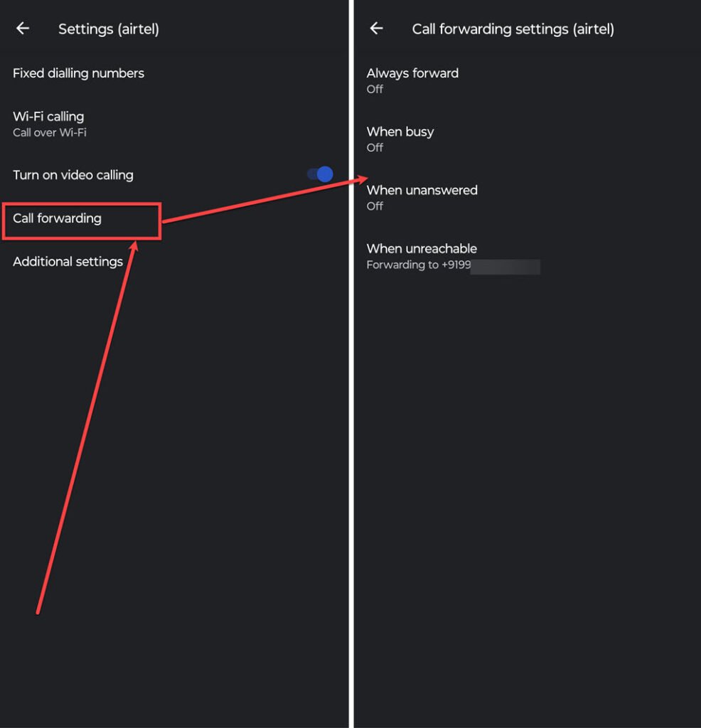Select When unanswered forwarding option
This screenshot has width=701, height=728.
422,190
